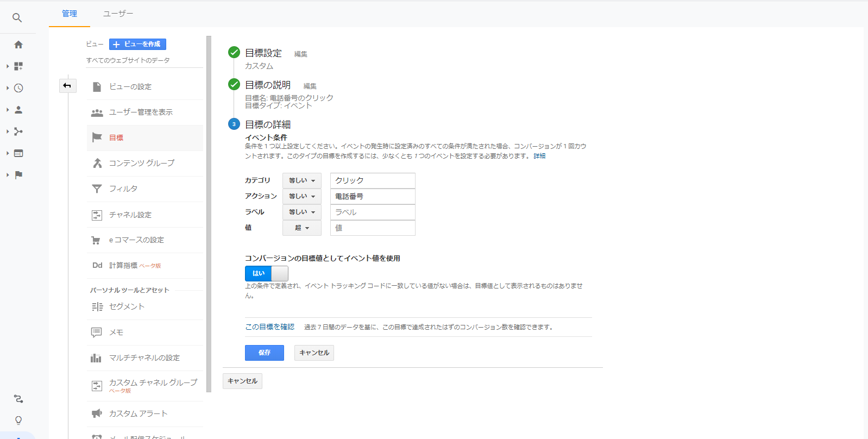Click the コンテンツ グループ icon

[x=97, y=163]
